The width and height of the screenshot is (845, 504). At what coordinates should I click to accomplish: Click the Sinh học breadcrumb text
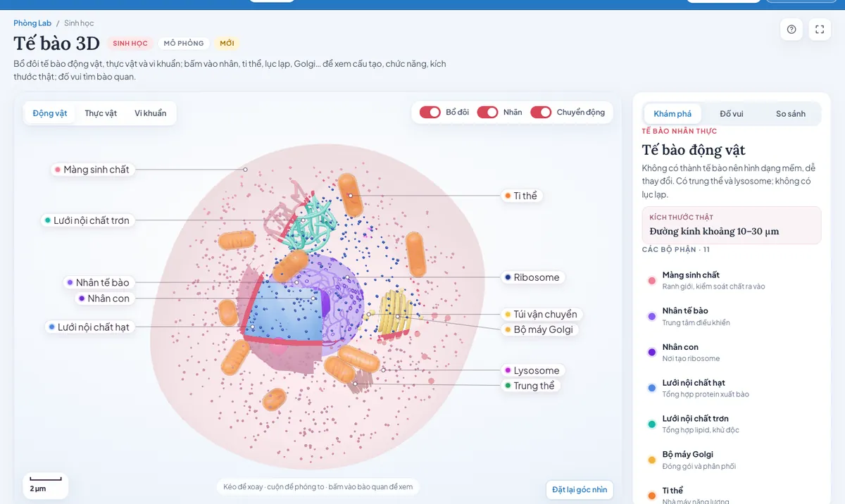[79, 23]
